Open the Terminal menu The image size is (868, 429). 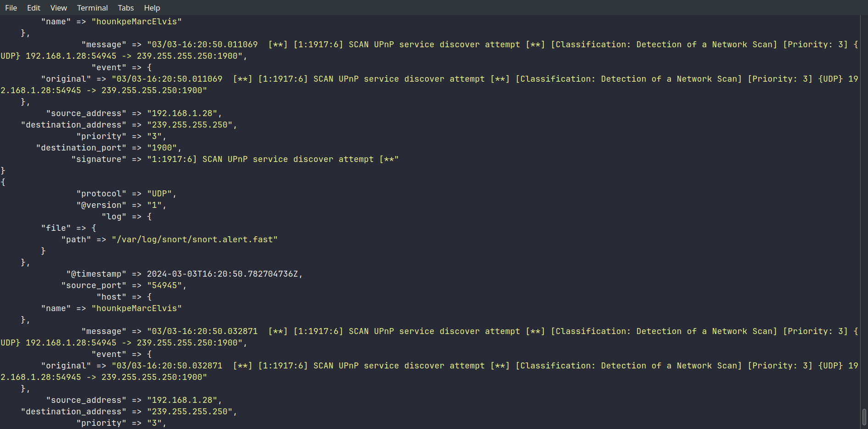click(x=92, y=8)
